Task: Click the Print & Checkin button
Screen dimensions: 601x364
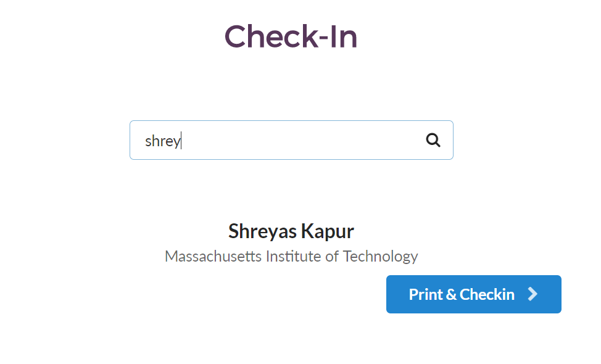Action: [474, 294]
